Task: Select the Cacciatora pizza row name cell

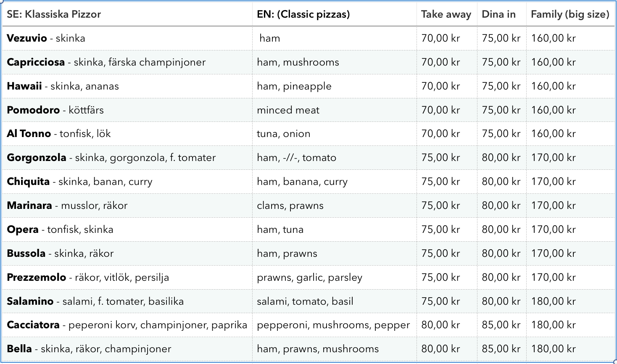Action: [x=126, y=325]
